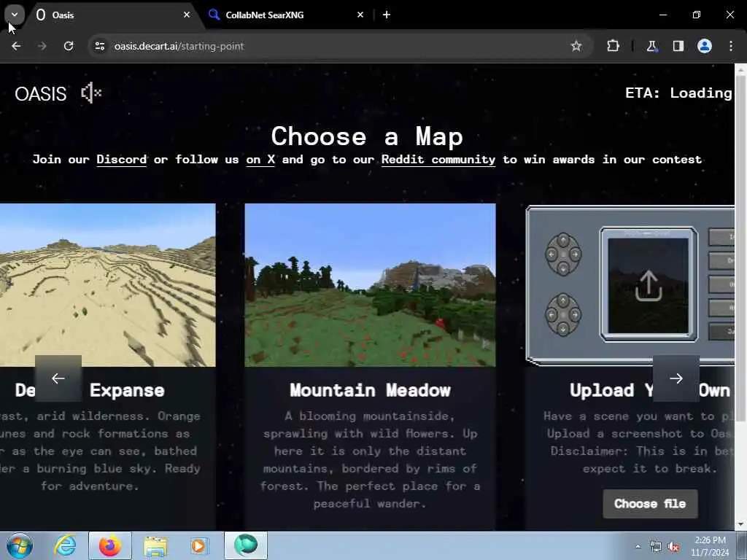Click the scrollbar down arrow
Image resolution: width=747 pixels, height=560 pixels.
pos(741,525)
